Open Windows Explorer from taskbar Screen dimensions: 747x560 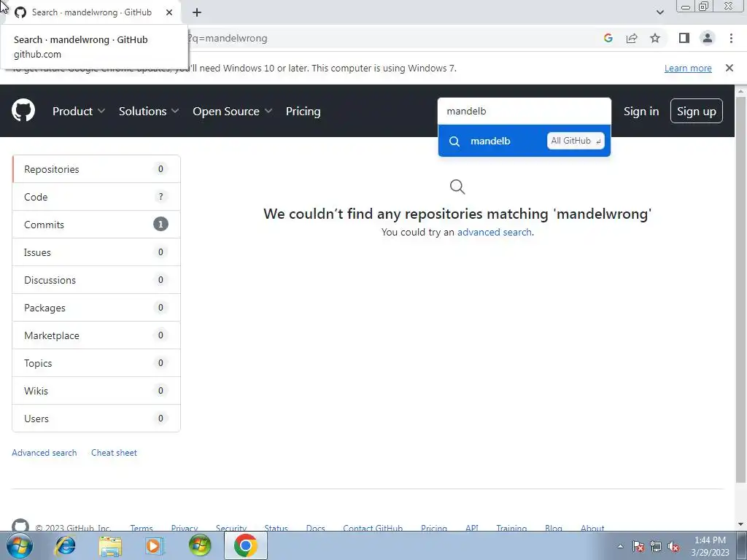110,545
